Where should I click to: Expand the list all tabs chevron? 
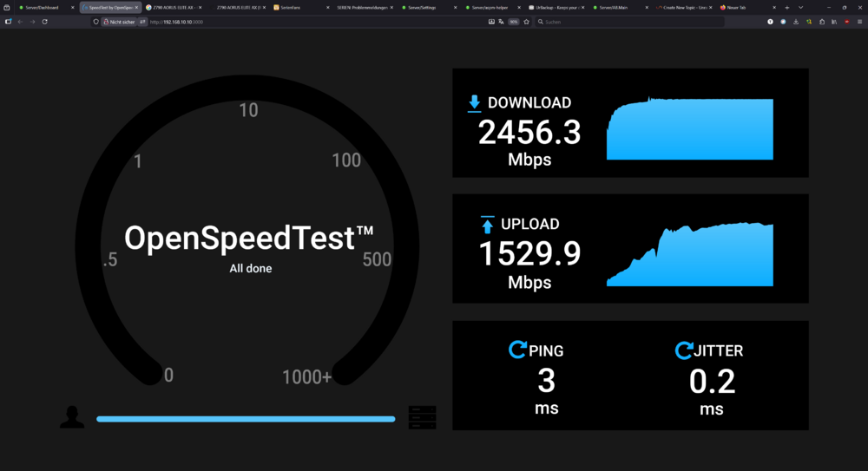click(x=800, y=8)
